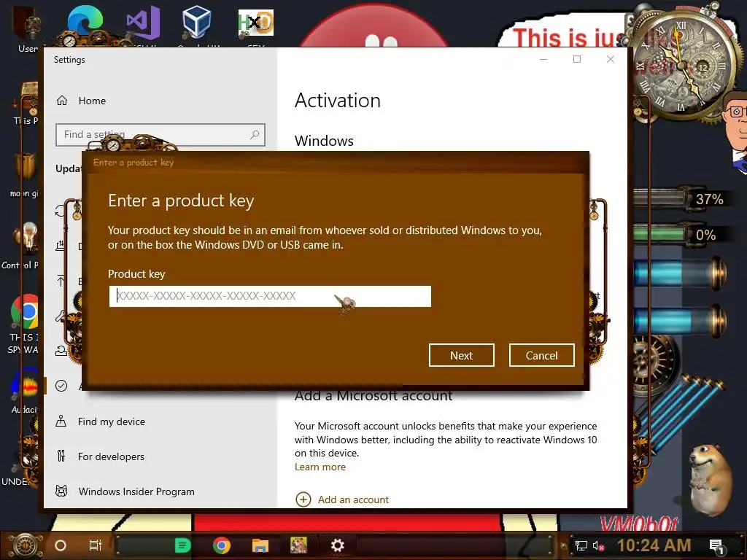Close the Settings window
747x560 pixels.
point(611,59)
